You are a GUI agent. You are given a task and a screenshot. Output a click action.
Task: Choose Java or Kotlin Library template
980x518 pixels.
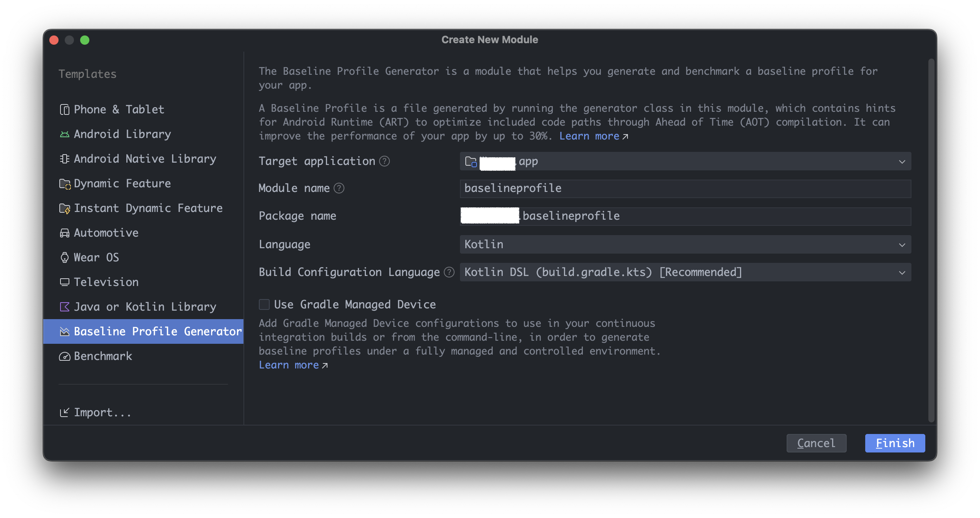(144, 307)
